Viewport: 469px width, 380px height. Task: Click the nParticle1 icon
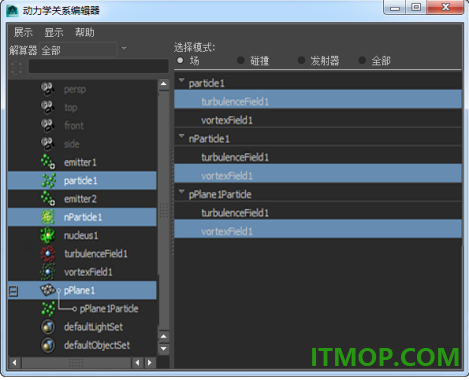48,217
